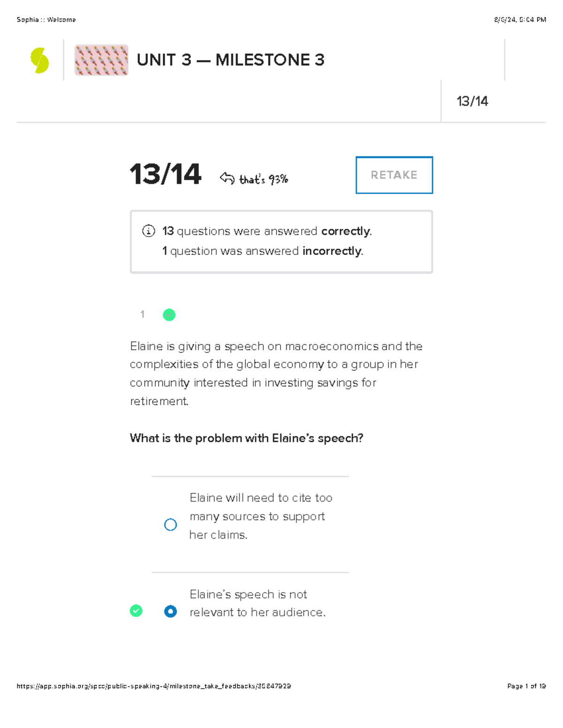Click the large 13/14 score heading

[166, 174]
